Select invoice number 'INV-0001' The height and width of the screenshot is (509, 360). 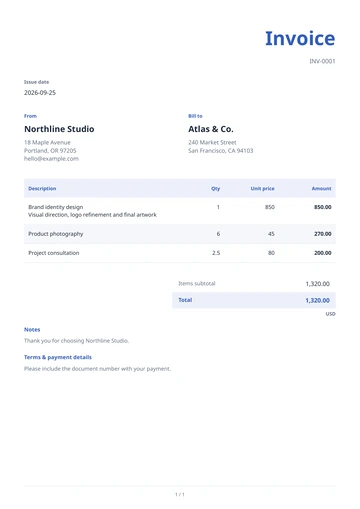point(322,61)
